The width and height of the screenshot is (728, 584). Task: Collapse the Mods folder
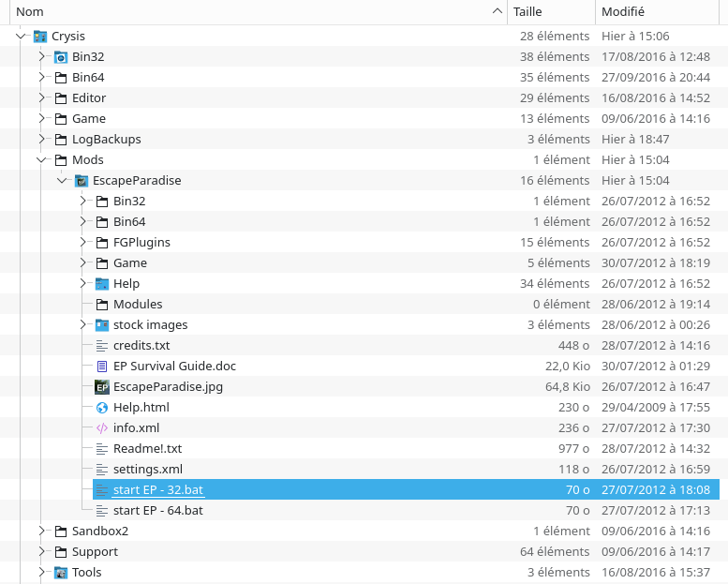pyautogui.click(x=41, y=160)
